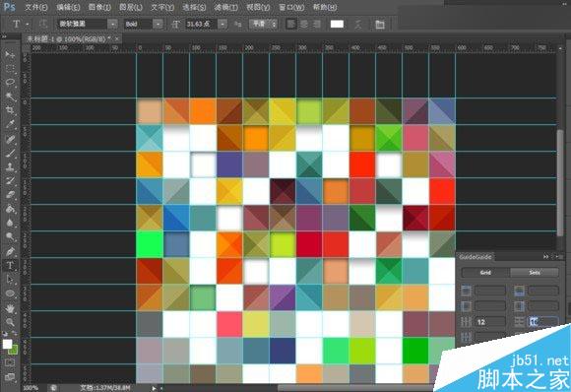Click the GuideGuide columns field showing 12
Screen dimensions: 571x392
[x=490, y=322]
